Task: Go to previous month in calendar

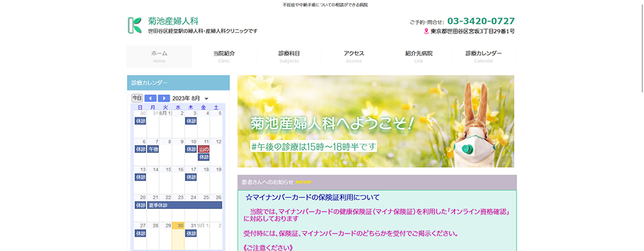Action: tap(150, 98)
